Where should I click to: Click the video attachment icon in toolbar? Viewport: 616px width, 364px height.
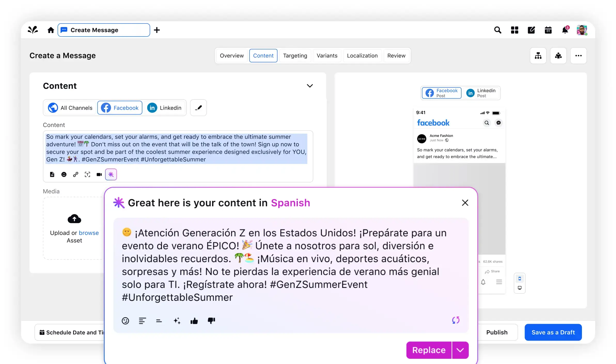99,174
